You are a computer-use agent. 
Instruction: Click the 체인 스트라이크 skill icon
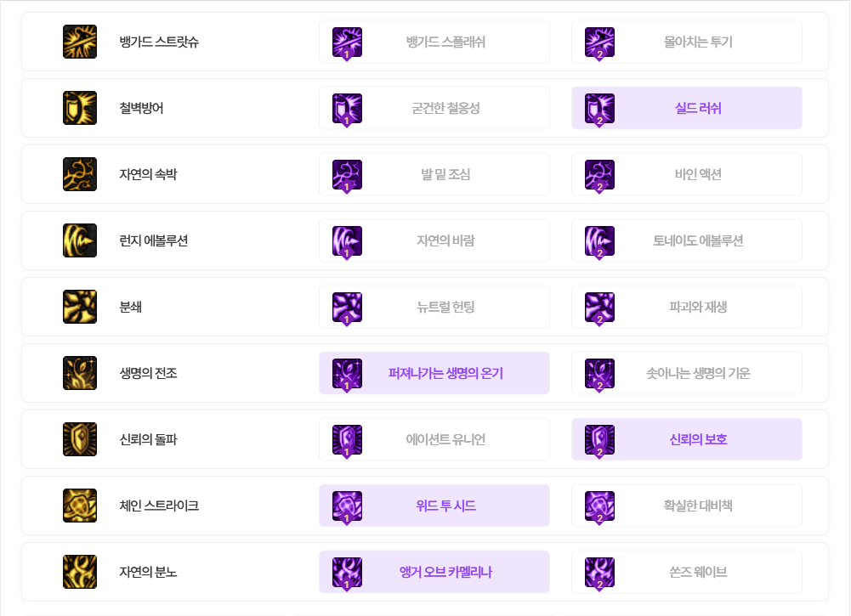tap(80, 506)
